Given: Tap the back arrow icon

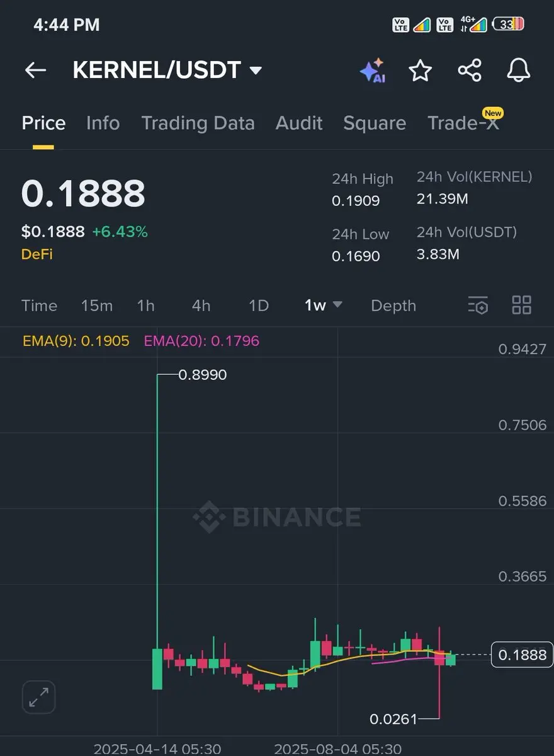Looking at the screenshot, I should tap(35, 70).
